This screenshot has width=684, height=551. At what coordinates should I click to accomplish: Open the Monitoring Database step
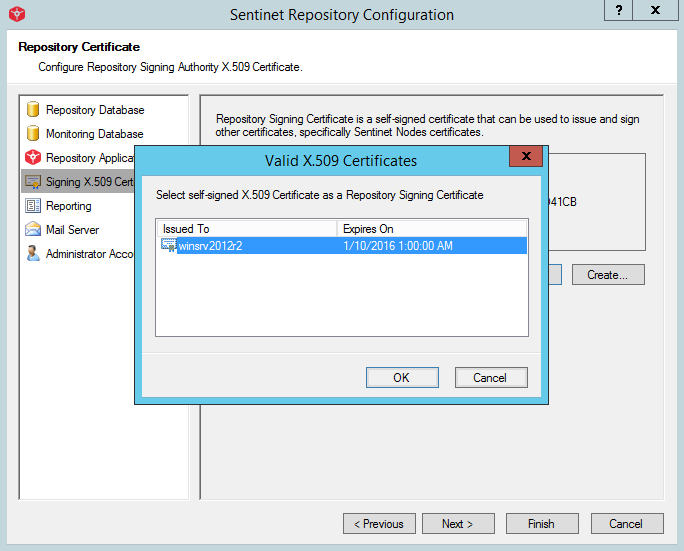95,134
